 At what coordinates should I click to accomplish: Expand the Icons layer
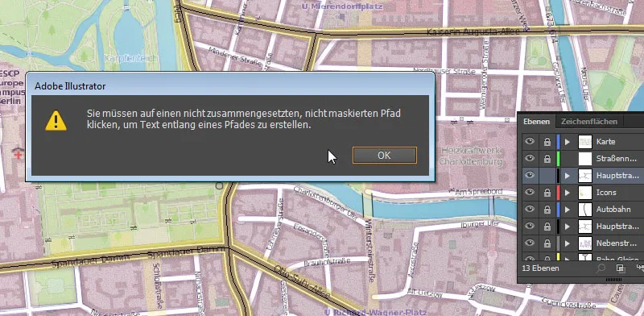(x=568, y=193)
